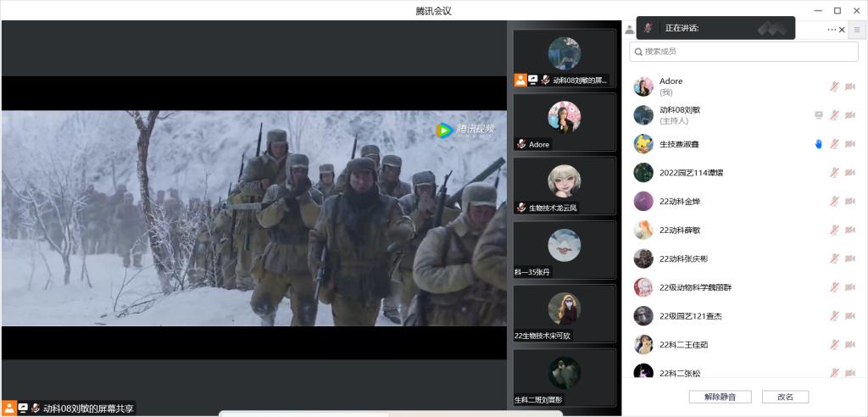
Task: Select the Adore video thumbnail tile
Action: [x=564, y=122]
